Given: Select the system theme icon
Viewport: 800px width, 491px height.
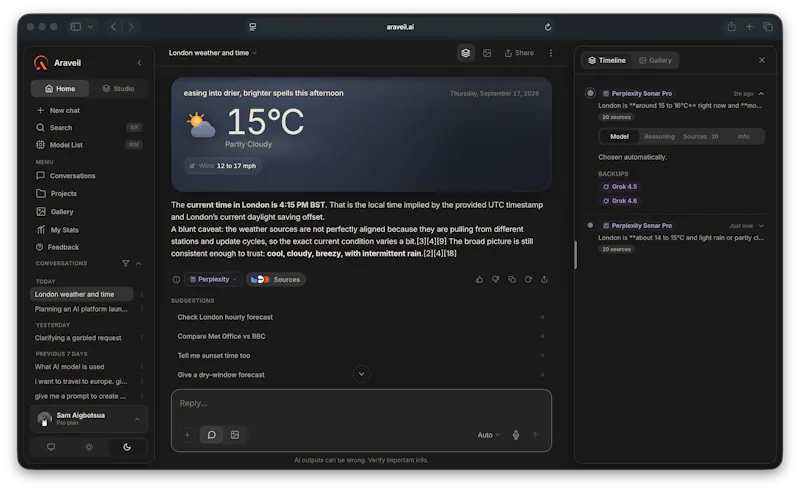Looking at the screenshot, I should point(51,447).
